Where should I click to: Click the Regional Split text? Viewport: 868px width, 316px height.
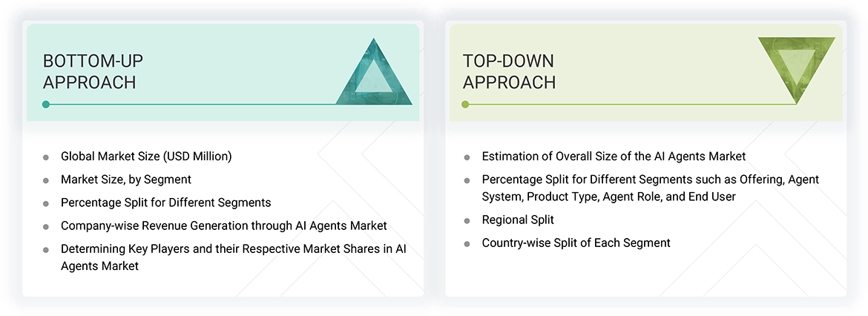(x=518, y=220)
